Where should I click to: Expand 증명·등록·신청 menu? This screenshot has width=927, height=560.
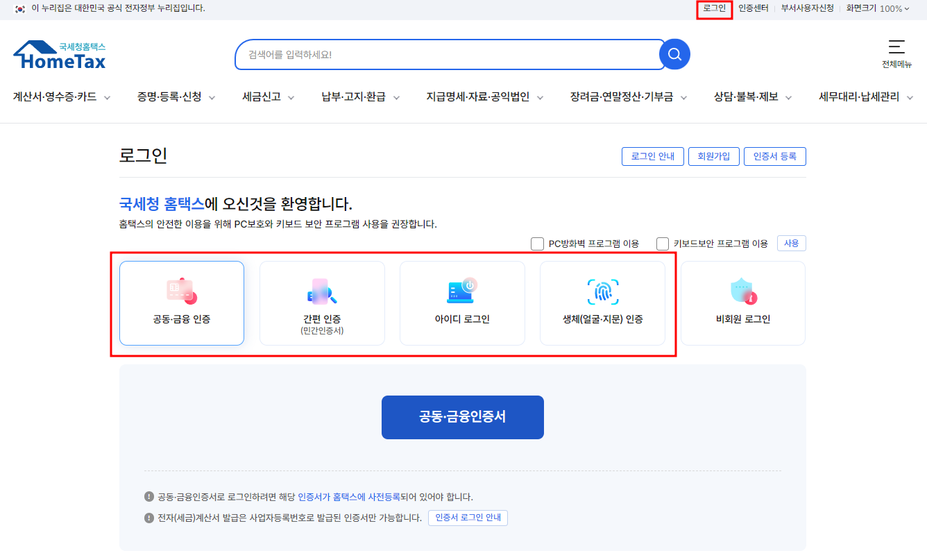pos(176,97)
